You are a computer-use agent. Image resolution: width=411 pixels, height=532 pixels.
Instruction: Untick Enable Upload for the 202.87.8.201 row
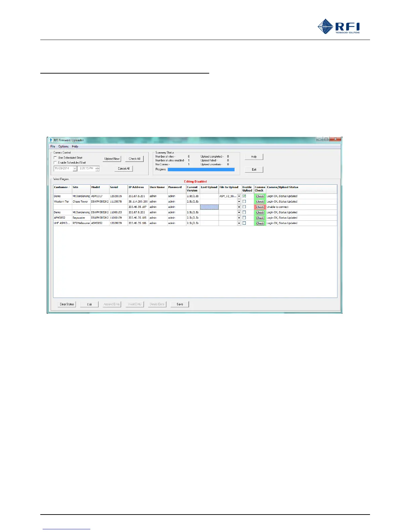[244, 196]
